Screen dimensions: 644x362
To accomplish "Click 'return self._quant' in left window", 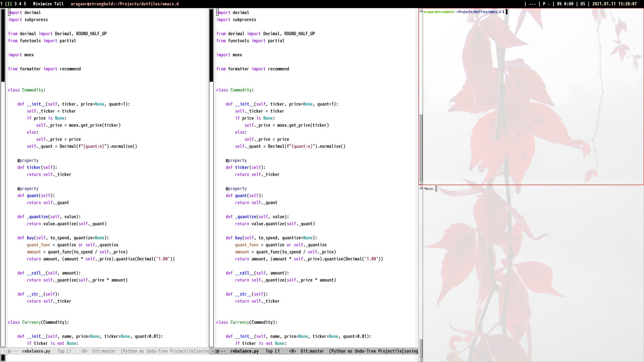I will pyautogui.click(x=48, y=202).
